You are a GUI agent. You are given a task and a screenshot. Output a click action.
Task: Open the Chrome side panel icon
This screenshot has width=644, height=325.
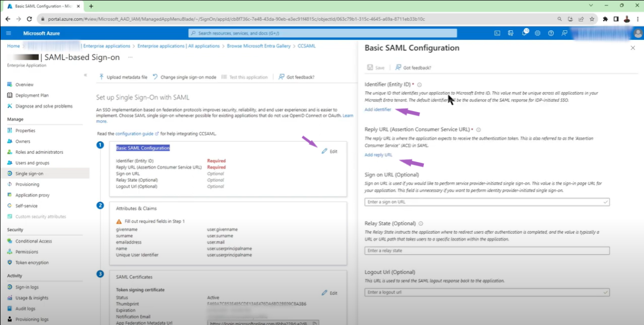616,19
